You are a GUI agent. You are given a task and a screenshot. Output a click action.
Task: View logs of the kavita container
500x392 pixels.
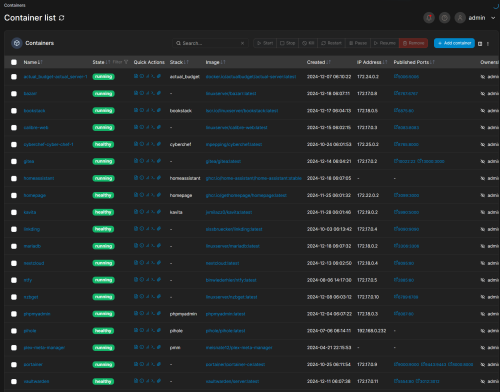(x=136, y=212)
